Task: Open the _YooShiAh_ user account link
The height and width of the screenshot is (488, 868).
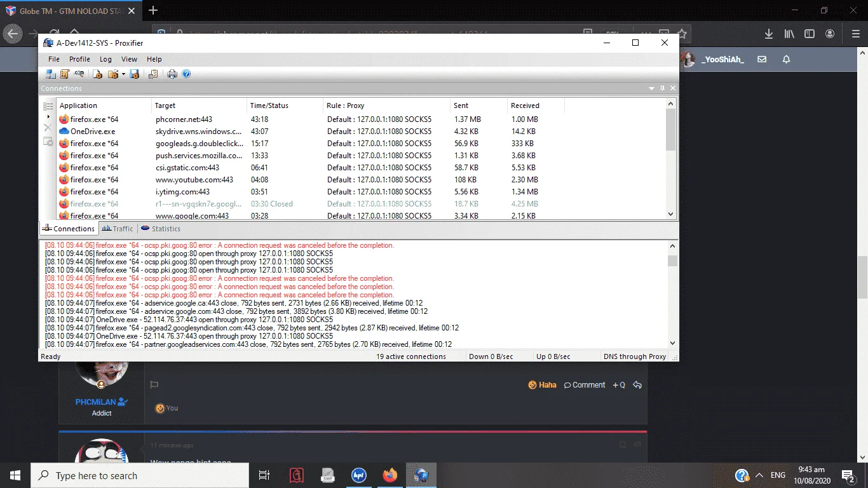Action: coord(722,59)
